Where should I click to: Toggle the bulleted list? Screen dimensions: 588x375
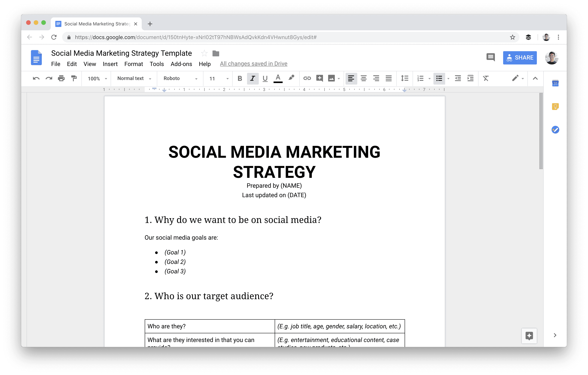click(439, 78)
